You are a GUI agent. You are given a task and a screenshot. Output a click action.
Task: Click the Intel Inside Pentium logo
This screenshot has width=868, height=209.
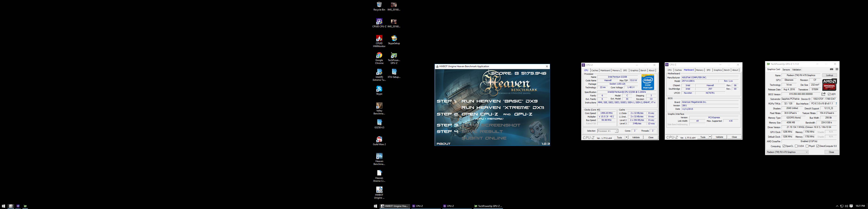coord(648,82)
